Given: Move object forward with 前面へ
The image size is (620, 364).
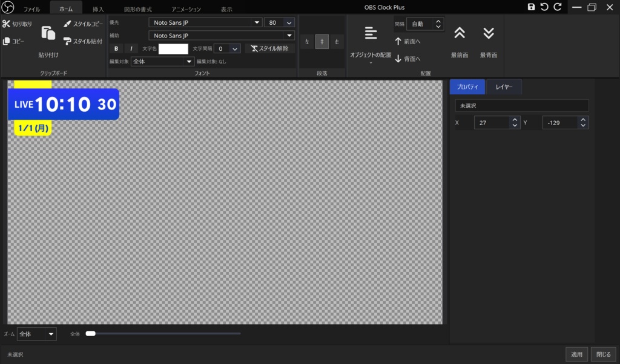Looking at the screenshot, I should pyautogui.click(x=407, y=42).
